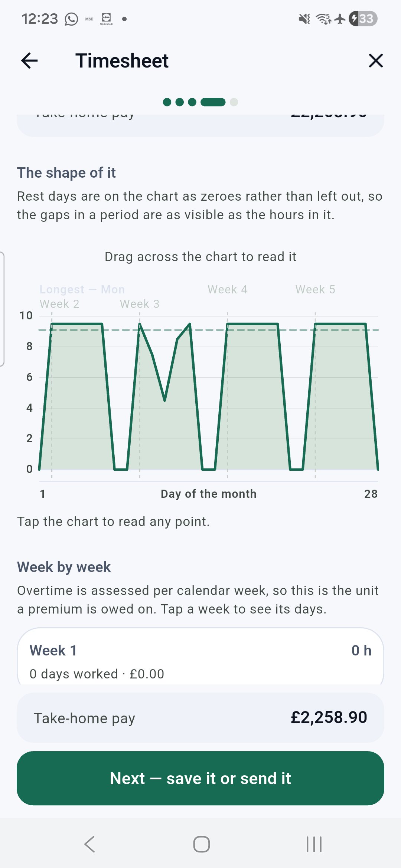
Task: Tap the back arrow beside Timesheet
Action: 29,60
